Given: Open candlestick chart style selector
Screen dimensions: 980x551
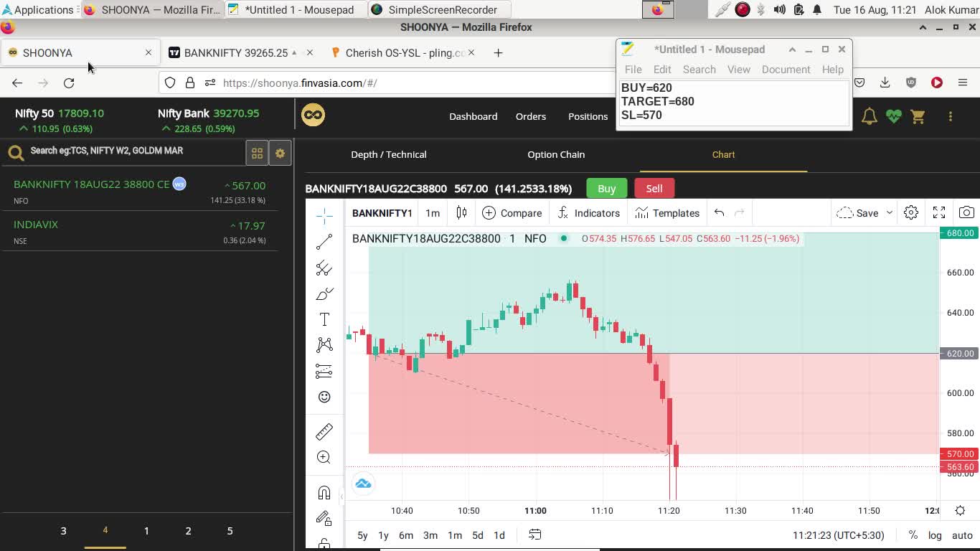Looking at the screenshot, I should pos(461,213).
